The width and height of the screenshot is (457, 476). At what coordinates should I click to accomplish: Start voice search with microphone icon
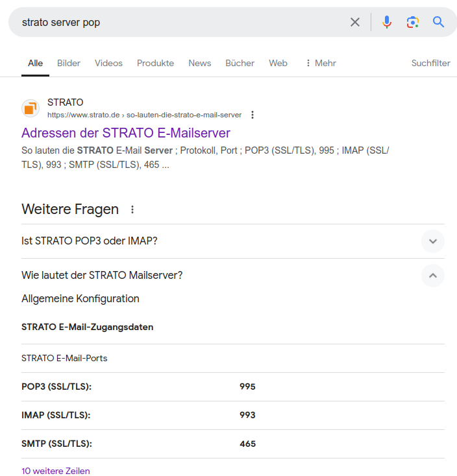387,22
